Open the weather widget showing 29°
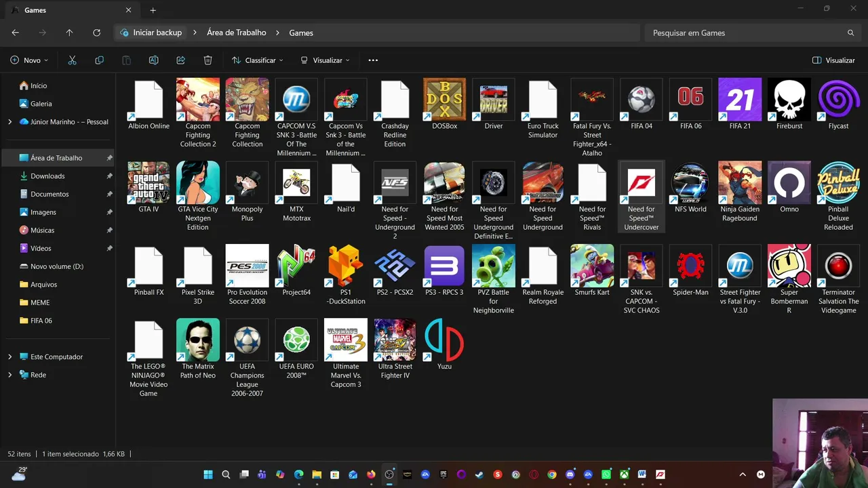868x488 pixels. 19,474
